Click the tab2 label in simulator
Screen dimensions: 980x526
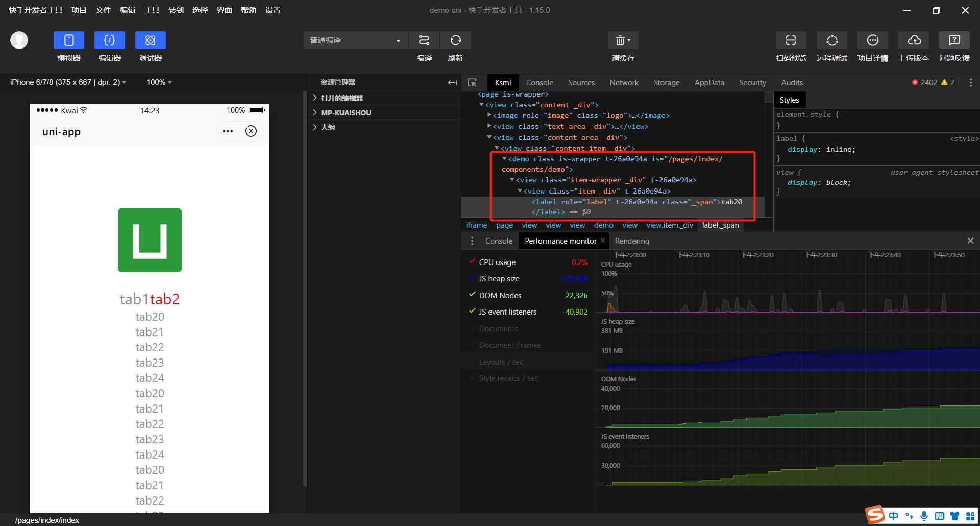164,299
